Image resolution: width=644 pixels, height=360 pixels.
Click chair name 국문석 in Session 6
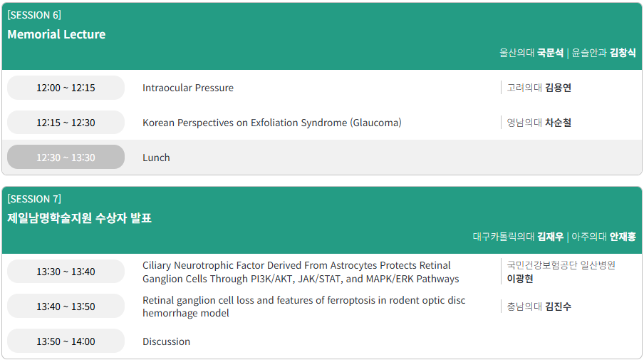(550, 53)
